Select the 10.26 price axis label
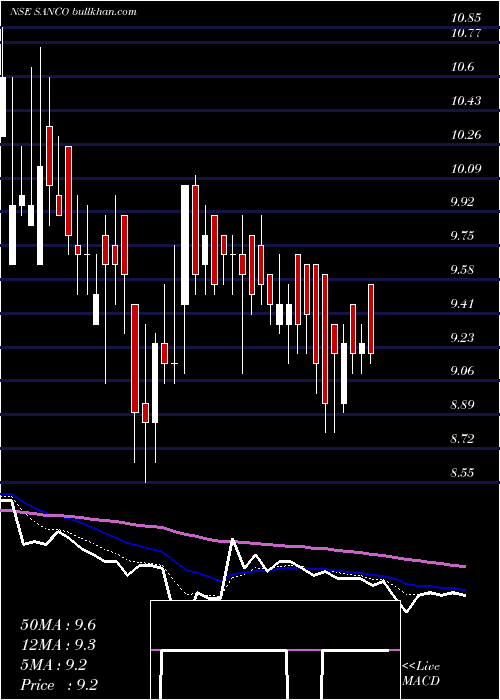 click(466, 134)
